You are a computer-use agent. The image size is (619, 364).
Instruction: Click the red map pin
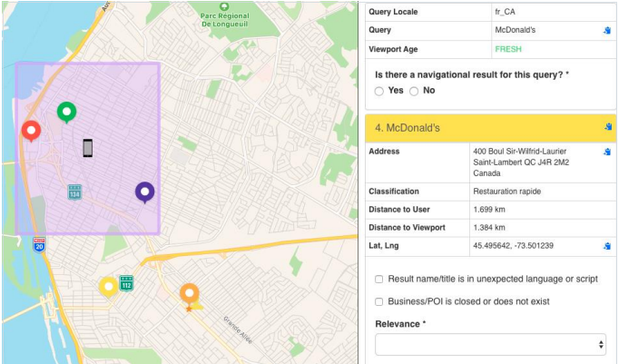pos(31,131)
